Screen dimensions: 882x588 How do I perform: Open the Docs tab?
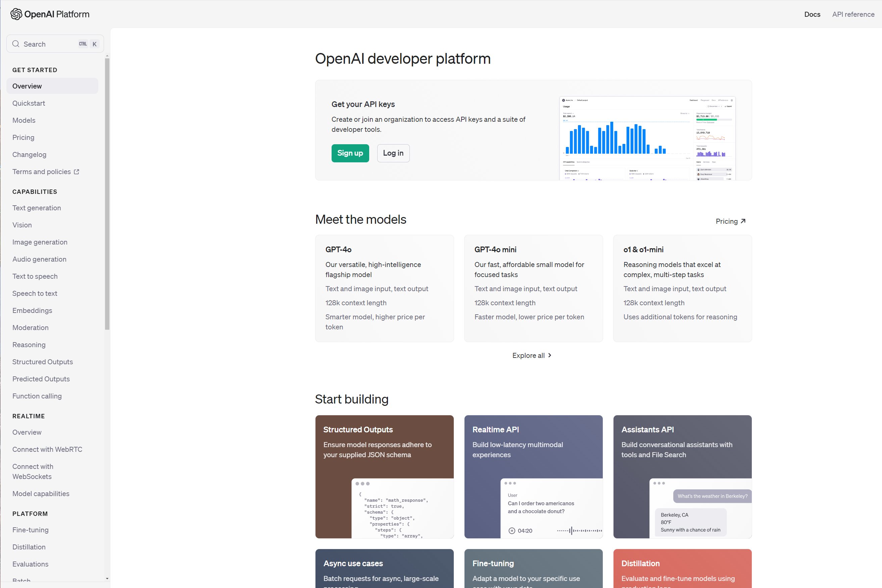pyautogui.click(x=812, y=14)
